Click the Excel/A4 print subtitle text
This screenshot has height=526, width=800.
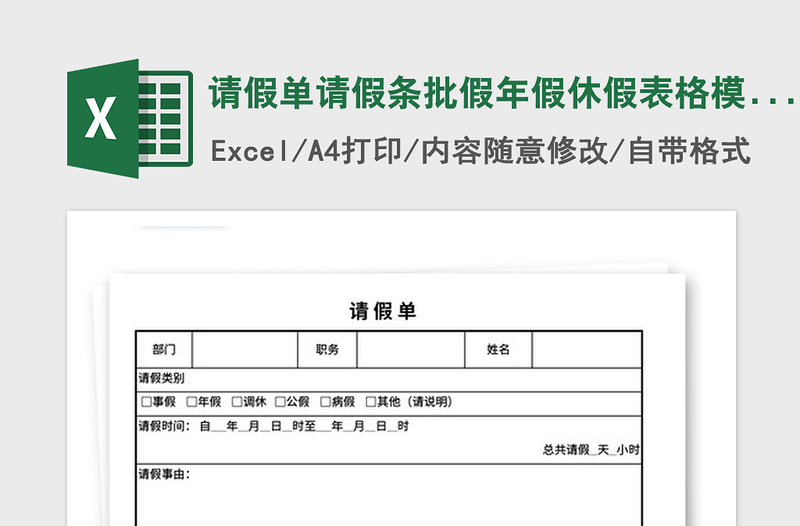[x=480, y=151]
